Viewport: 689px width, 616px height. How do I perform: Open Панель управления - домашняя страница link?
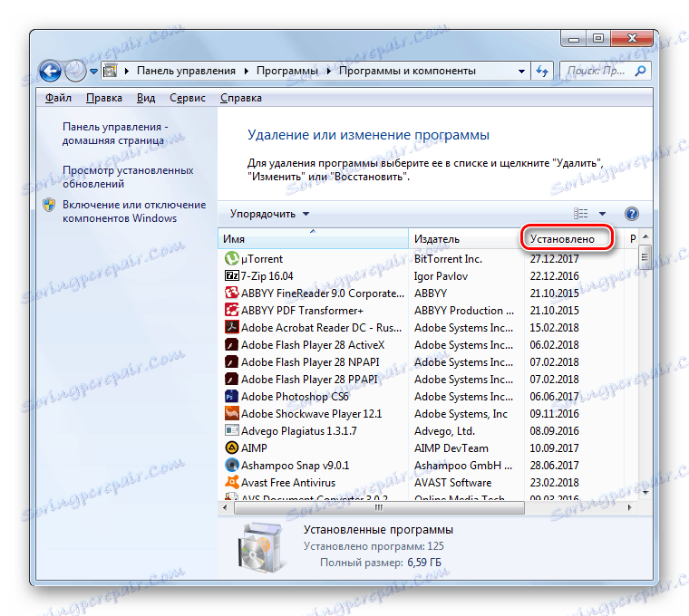[115, 133]
